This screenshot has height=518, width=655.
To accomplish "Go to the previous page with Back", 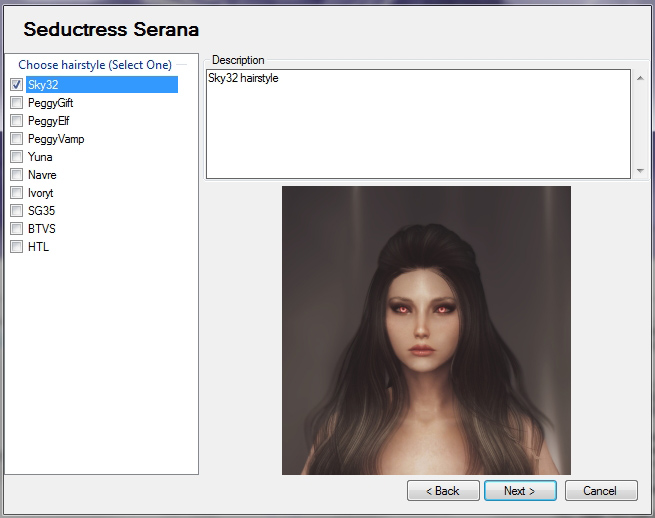I will pos(443,490).
